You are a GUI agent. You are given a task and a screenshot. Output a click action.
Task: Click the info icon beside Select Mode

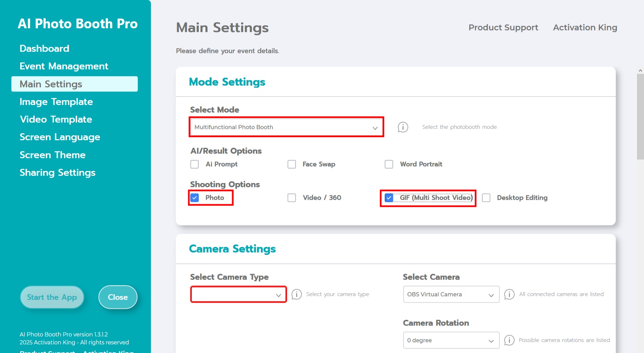point(403,127)
